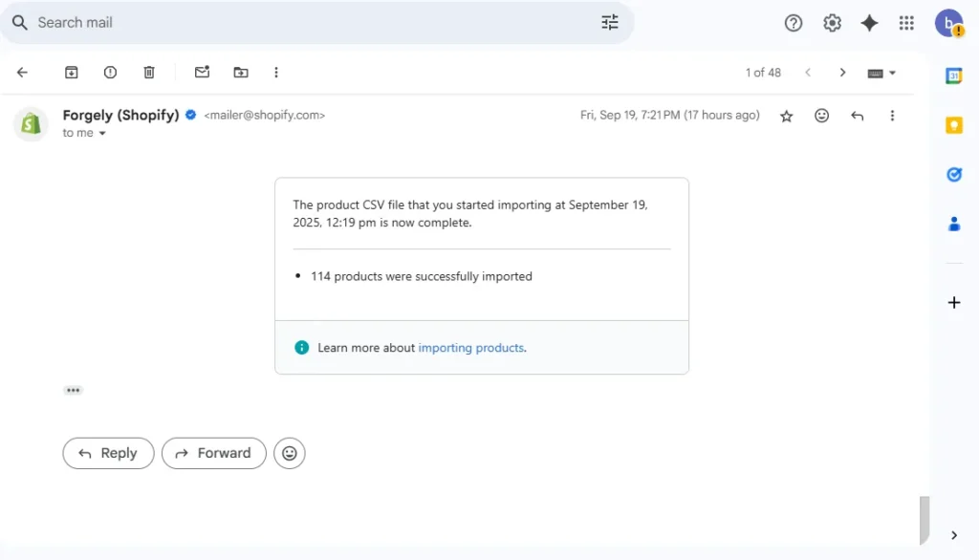
Task: Open search options filter
Action: 610,22
